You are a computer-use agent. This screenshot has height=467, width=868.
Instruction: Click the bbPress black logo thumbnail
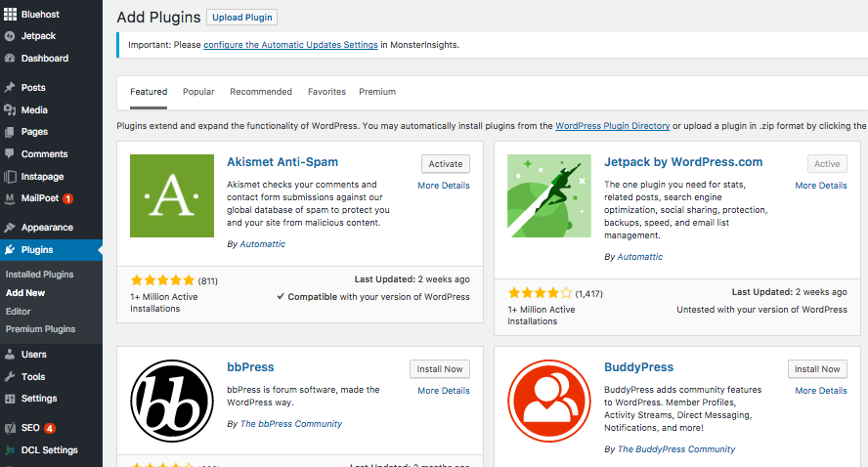tap(172, 401)
